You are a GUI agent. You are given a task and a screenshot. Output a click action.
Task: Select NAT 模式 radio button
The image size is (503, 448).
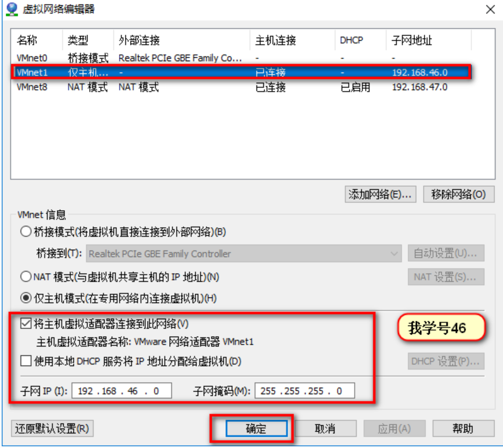click(x=26, y=277)
